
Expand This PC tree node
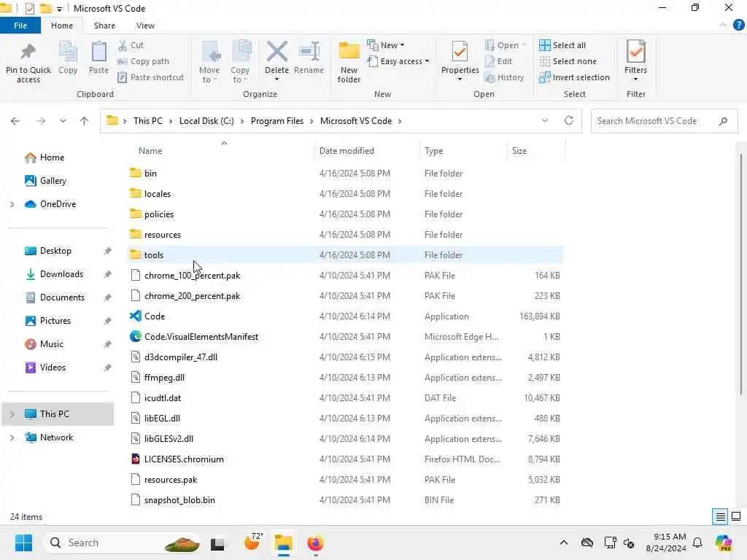[12, 414]
